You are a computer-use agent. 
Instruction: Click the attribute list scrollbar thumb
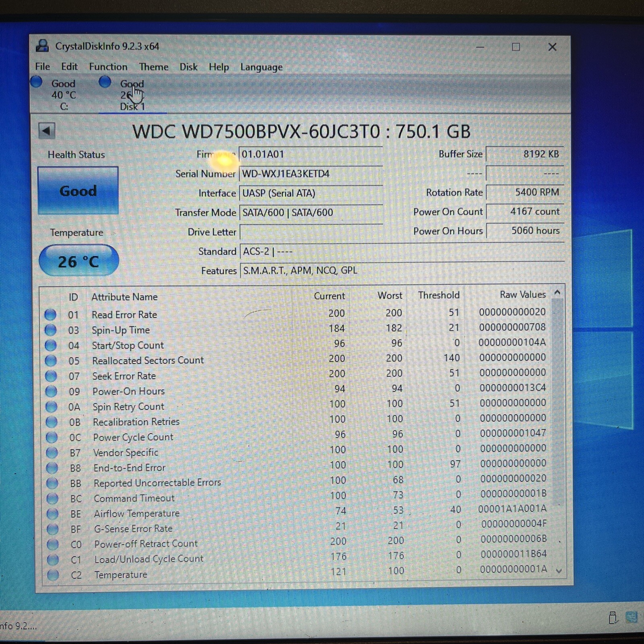[x=557, y=402]
